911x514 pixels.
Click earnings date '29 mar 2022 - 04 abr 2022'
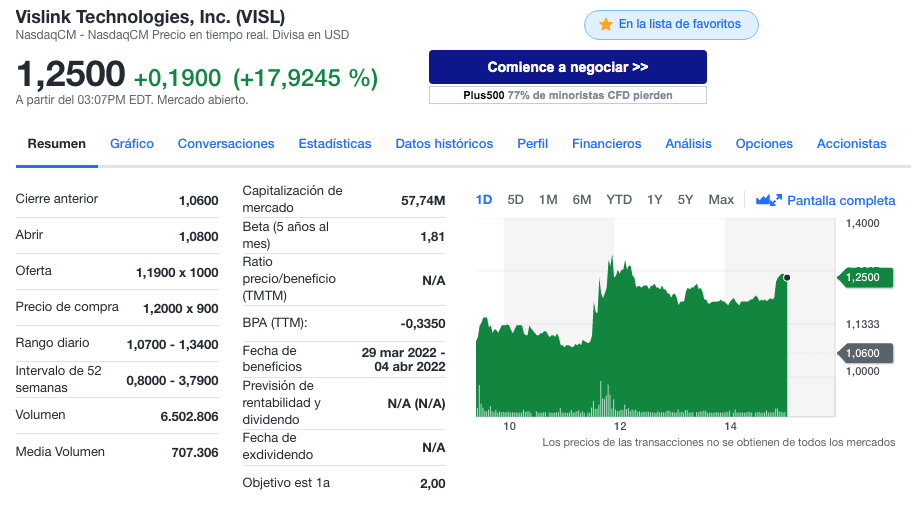(403, 360)
